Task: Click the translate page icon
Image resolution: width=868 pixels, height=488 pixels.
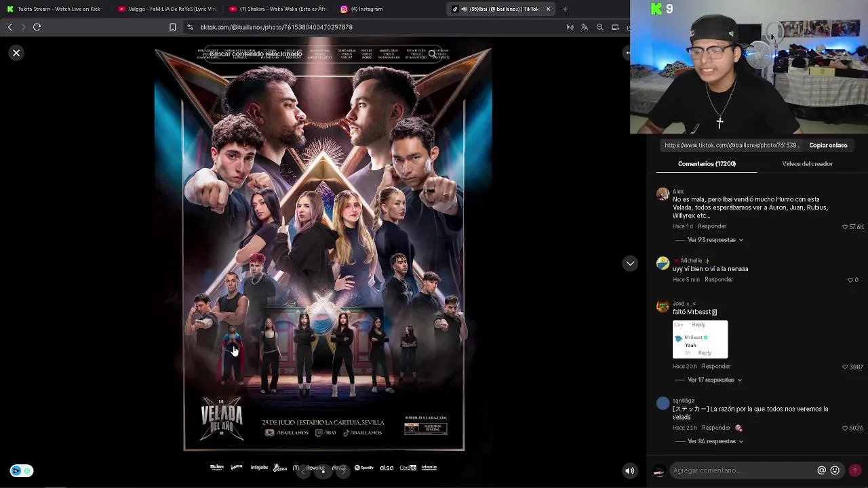Action: pyautogui.click(x=585, y=27)
